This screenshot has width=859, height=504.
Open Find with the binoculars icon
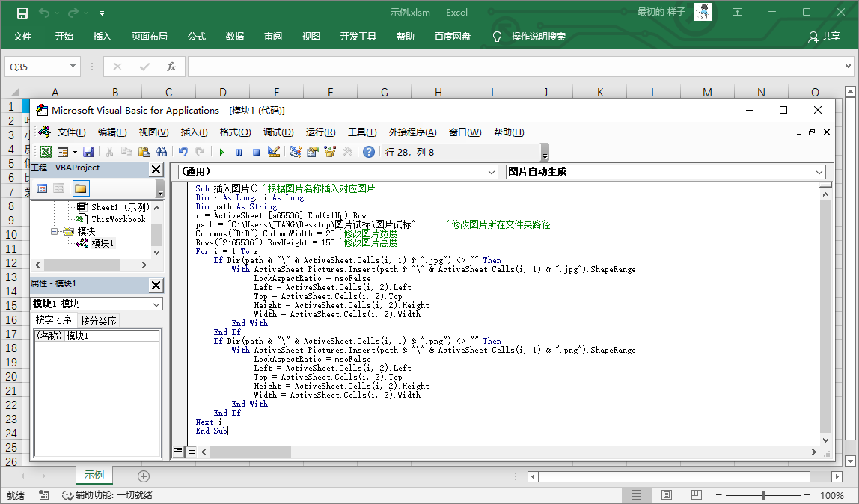tap(161, 152)
